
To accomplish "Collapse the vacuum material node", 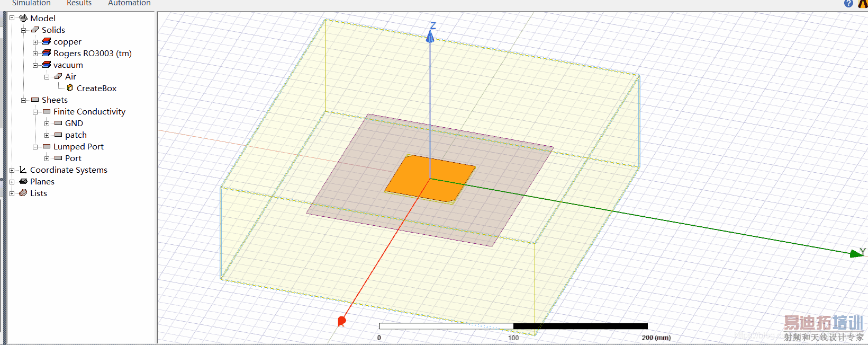I will (35, 65).
